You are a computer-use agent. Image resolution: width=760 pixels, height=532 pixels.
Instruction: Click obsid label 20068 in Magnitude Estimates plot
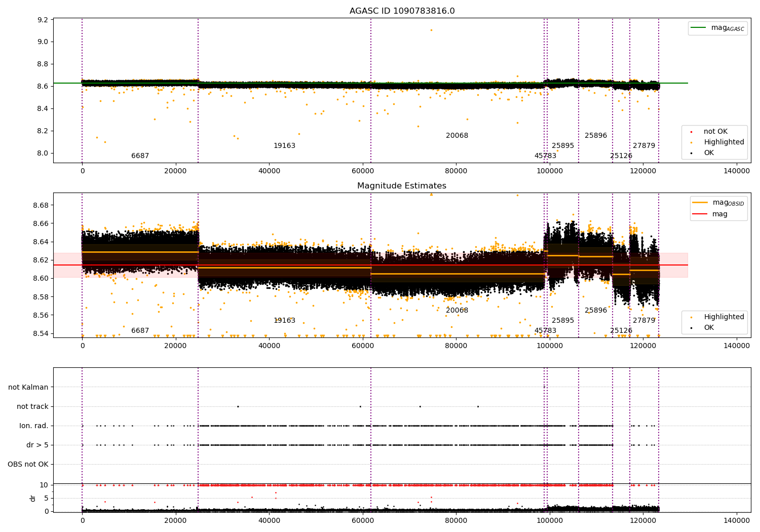[x=457, y=311]
